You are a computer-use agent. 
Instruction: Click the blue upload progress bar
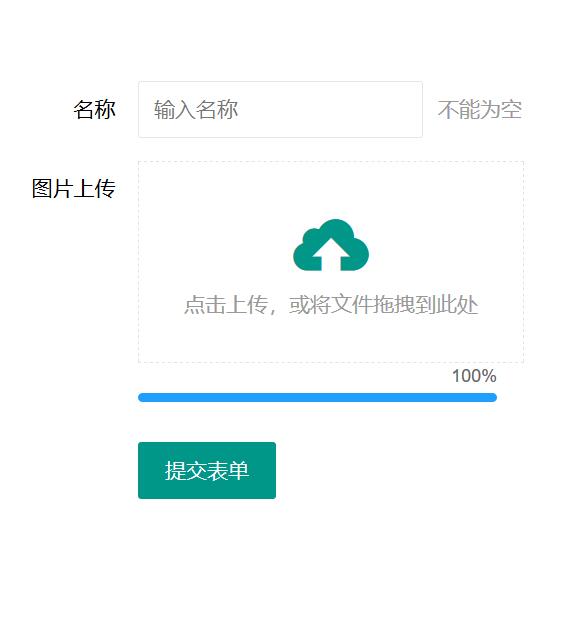317,397
